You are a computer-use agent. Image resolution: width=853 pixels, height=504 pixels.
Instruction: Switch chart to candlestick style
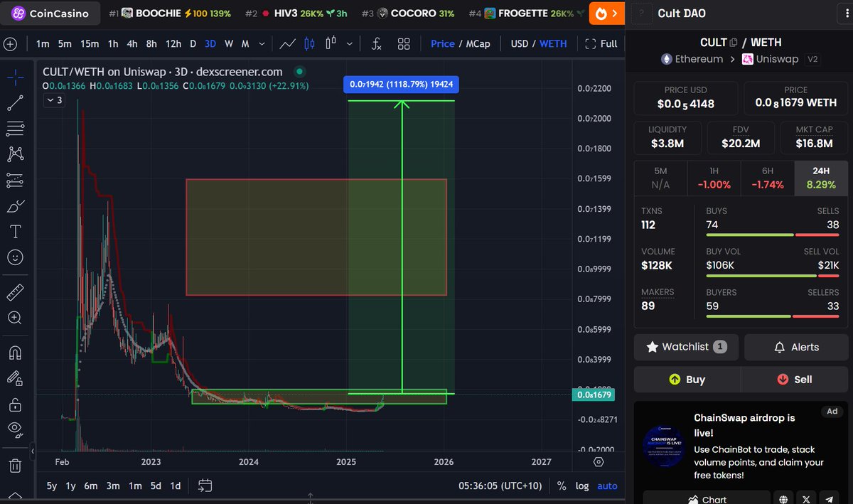309,44
